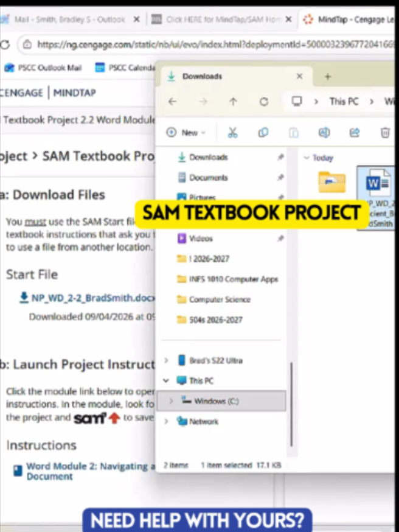Go back in File Explorer
Image resolution: width=399 pixels, height=532 pixels.
point(173,102)
